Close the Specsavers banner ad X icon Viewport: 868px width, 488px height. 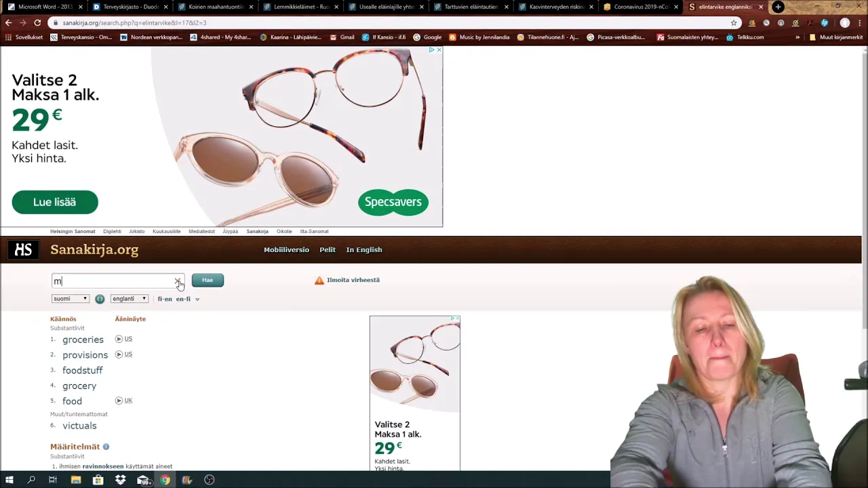point(439,49)
